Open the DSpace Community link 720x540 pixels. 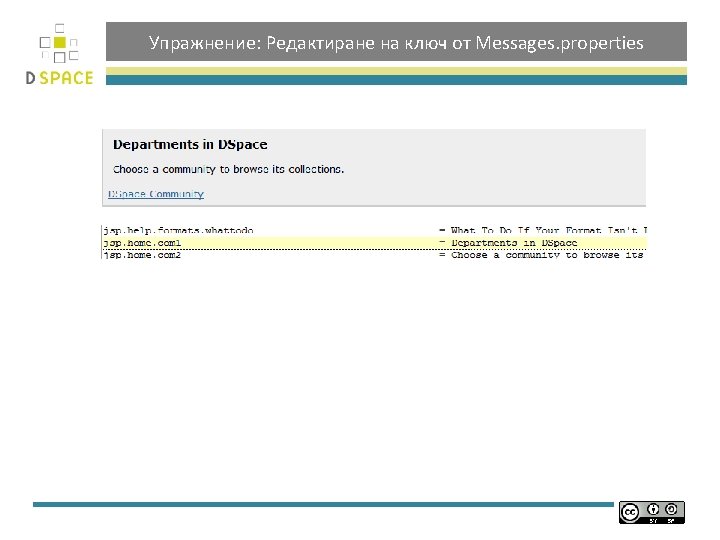coord(156,194)
